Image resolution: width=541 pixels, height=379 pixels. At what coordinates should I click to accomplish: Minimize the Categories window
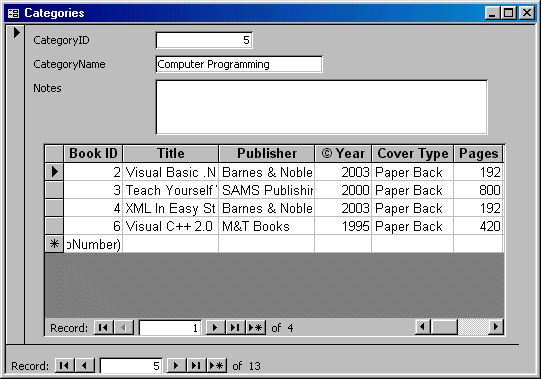coord(492,13)
